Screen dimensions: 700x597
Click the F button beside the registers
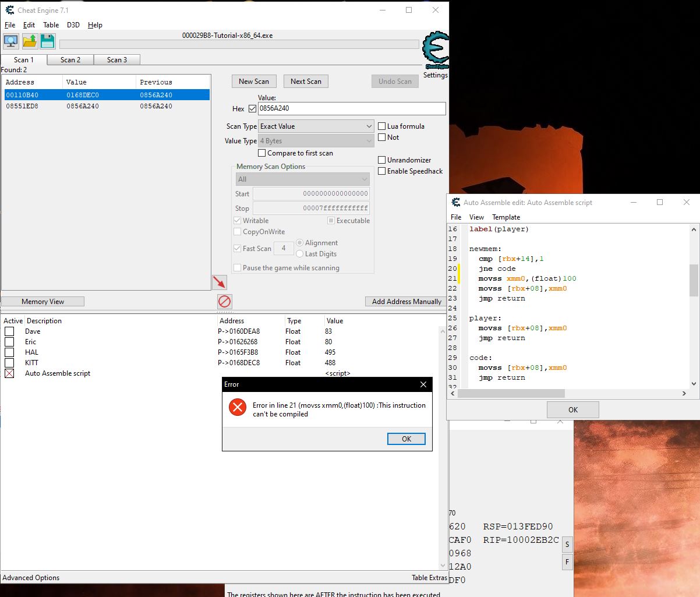coord(567,562)
